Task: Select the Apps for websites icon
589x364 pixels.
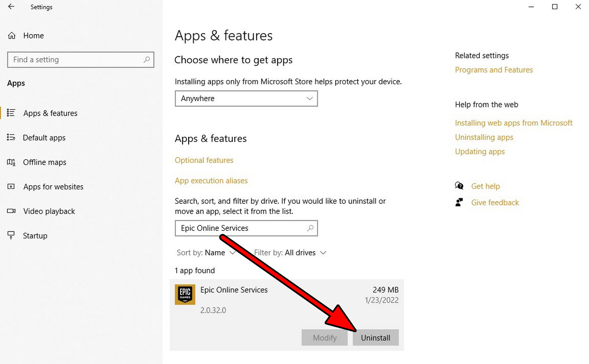Action: click(x=10, y=187)
